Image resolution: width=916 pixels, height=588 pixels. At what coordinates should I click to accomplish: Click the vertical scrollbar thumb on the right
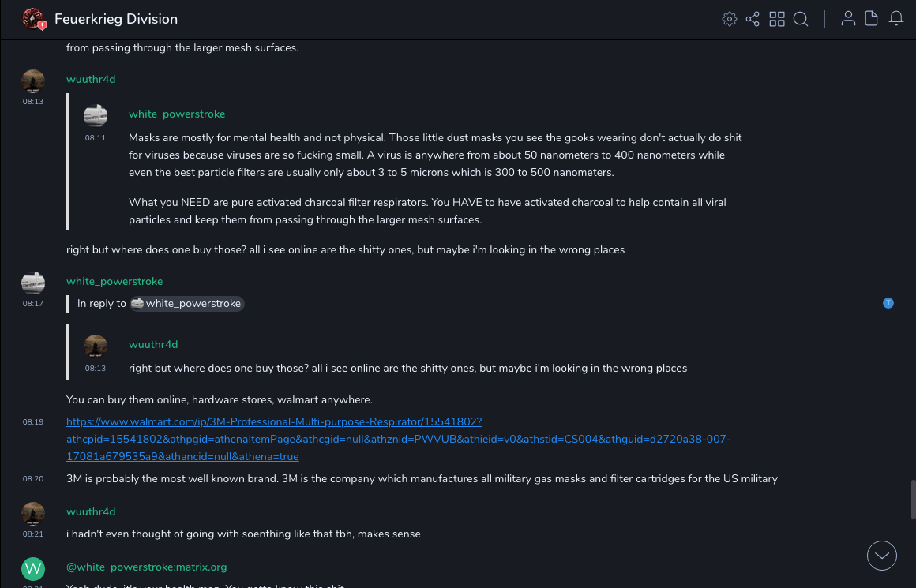coord(912,499)
